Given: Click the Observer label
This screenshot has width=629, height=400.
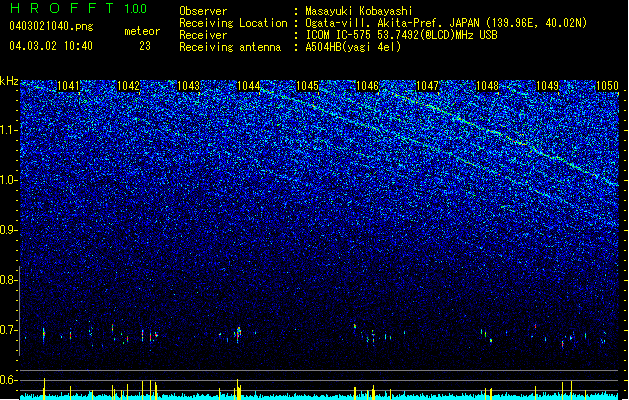Looking at the screenshot, I should (203, 11).
